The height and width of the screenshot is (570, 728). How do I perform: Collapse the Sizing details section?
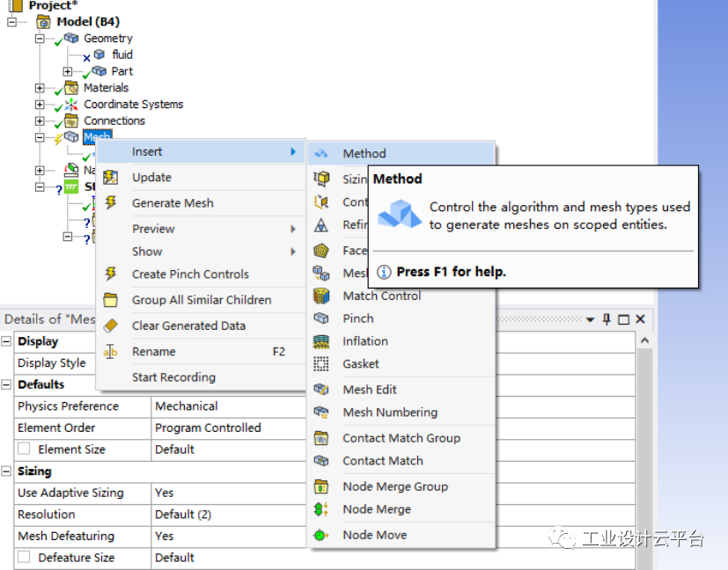[6, 471]
